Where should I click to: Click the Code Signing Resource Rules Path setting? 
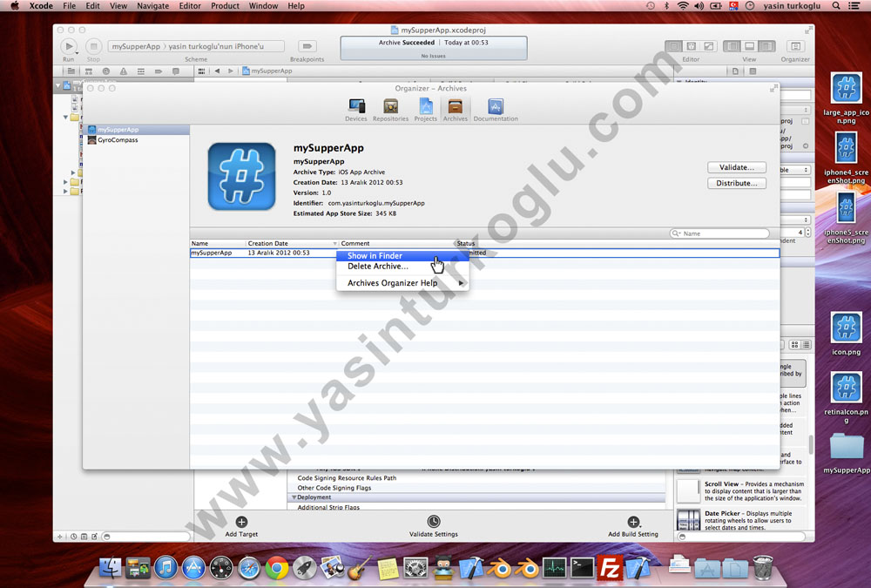click(x=347, y=478)
